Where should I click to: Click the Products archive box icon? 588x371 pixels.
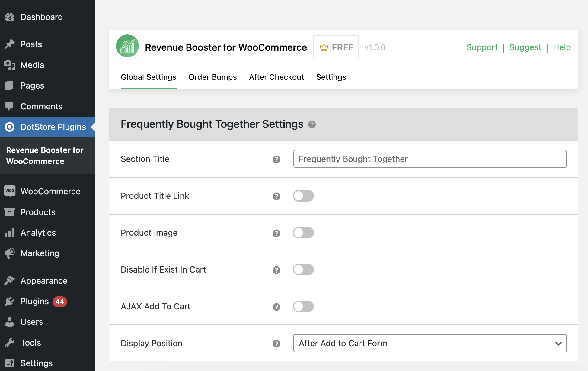pos(10,212)
